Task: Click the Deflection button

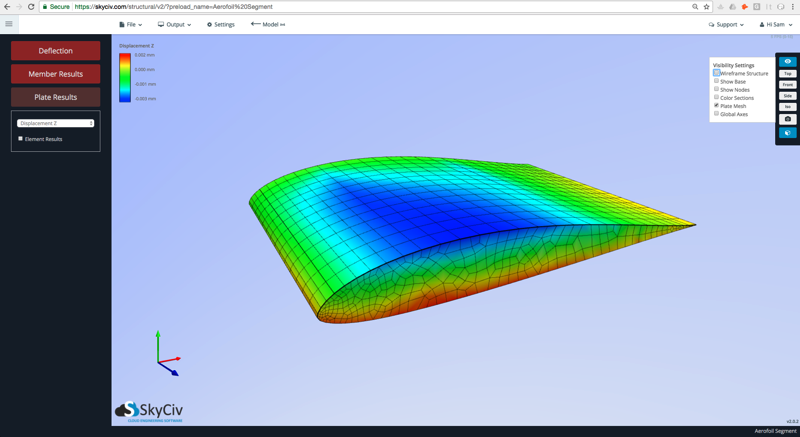Action: click(x=55, y=51)
